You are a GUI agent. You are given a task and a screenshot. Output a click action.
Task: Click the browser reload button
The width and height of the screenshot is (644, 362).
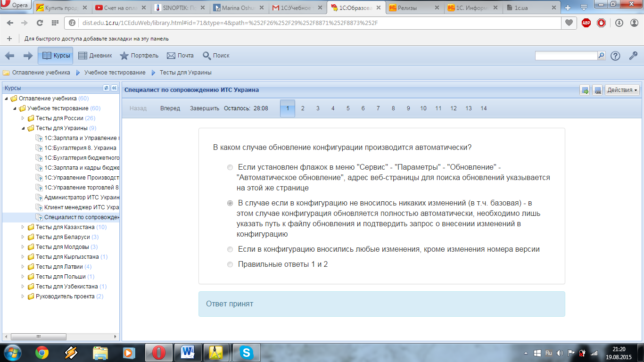pos(40,23)
